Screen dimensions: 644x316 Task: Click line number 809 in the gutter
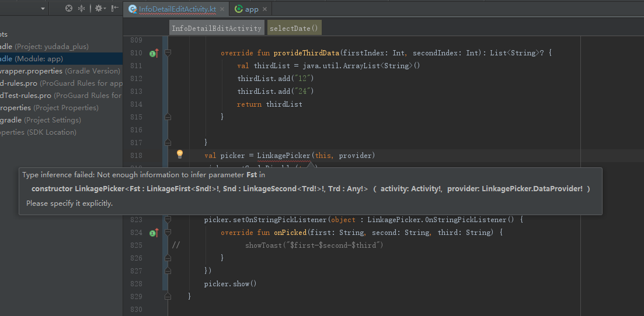click(136, 40)
